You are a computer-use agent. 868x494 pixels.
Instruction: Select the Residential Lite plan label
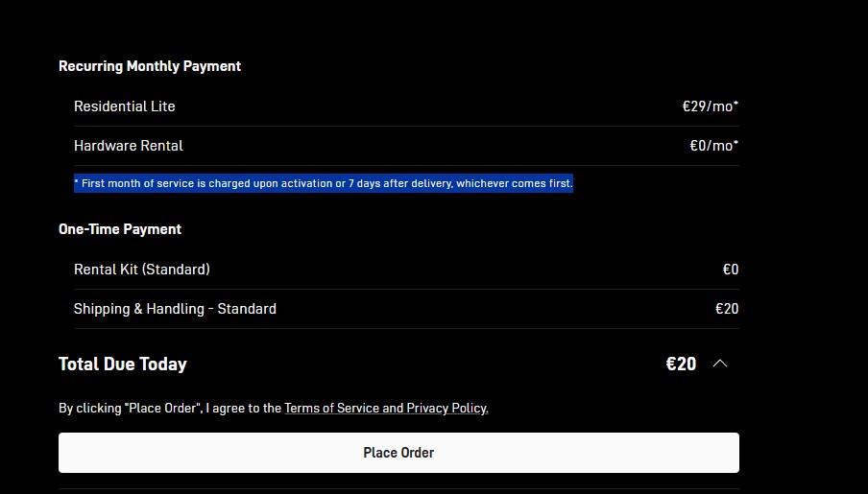[x=125, y=106]
